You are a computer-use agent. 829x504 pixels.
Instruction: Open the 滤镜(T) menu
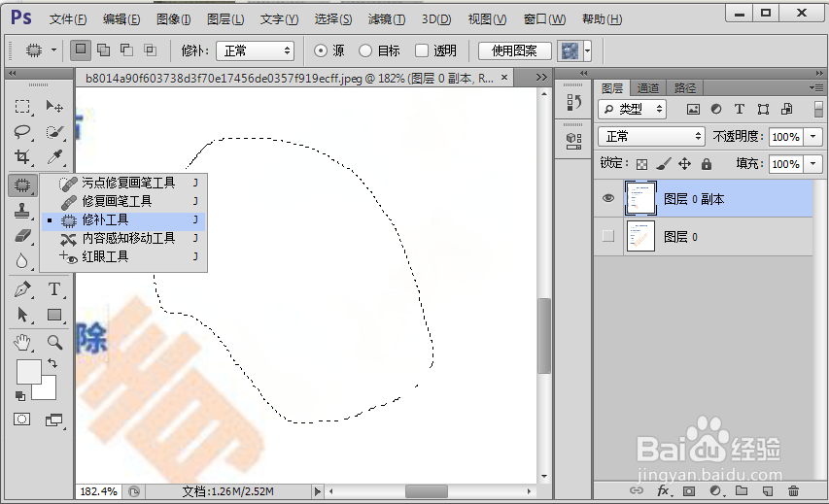[387, 19]
